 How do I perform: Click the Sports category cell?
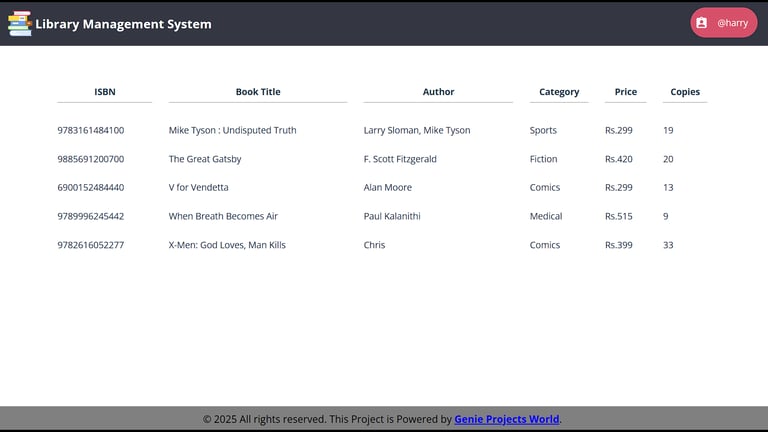coord(543,130)
